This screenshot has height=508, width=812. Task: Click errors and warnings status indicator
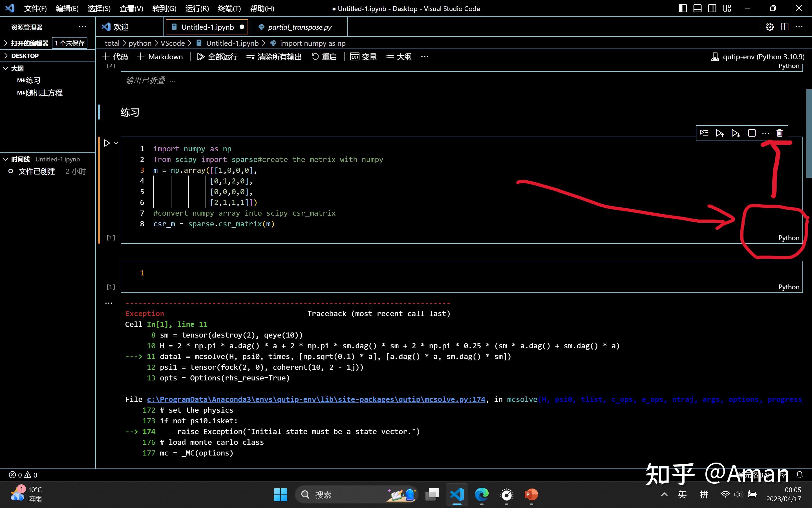pyautogui.click(x=23, y=475)
